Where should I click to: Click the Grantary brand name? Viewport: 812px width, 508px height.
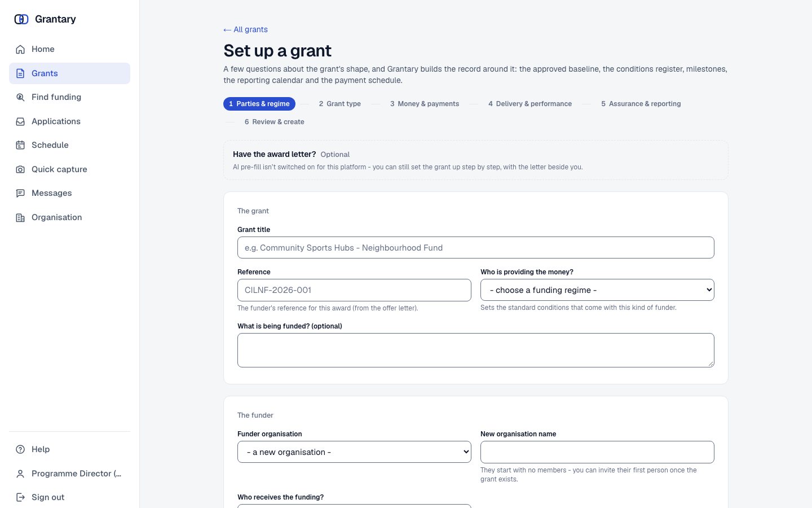pyautogui.click(x=55, y=19)
